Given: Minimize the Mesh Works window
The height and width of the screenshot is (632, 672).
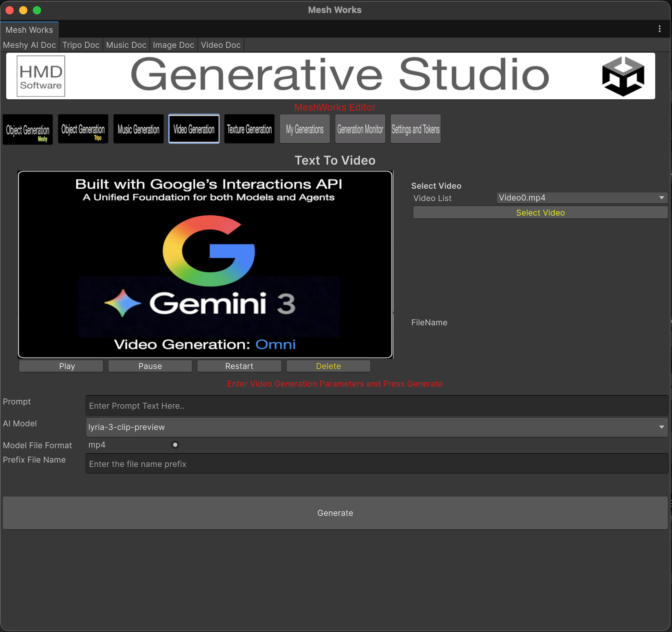Looking at the screenshot, I should [x=23, y=10].
